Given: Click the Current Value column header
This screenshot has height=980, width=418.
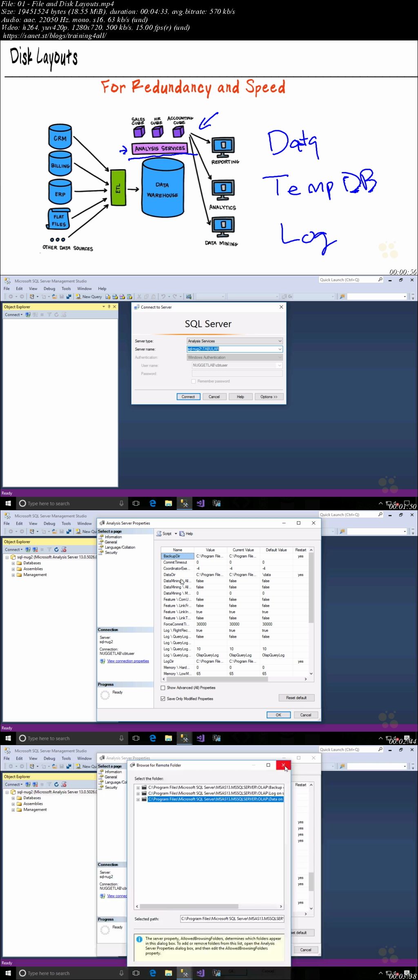Looking at the screenshot, I should point(243,550).
